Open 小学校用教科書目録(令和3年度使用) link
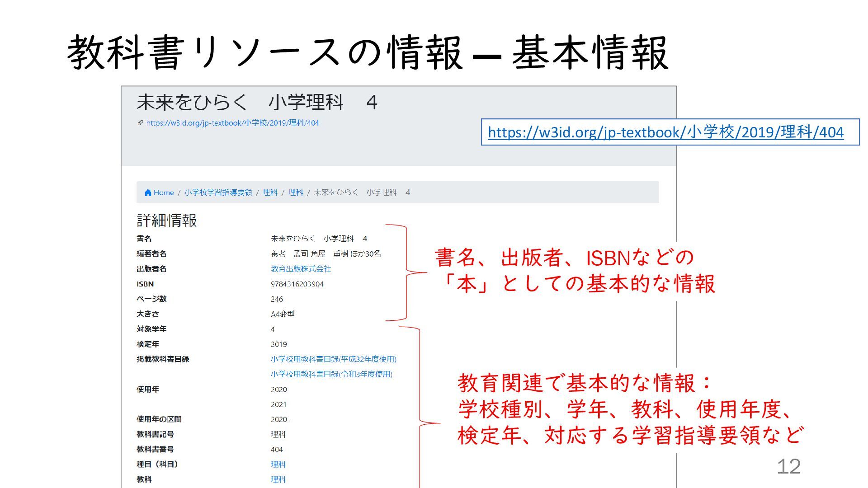The image size is (868, 488). tap(331, 374)
